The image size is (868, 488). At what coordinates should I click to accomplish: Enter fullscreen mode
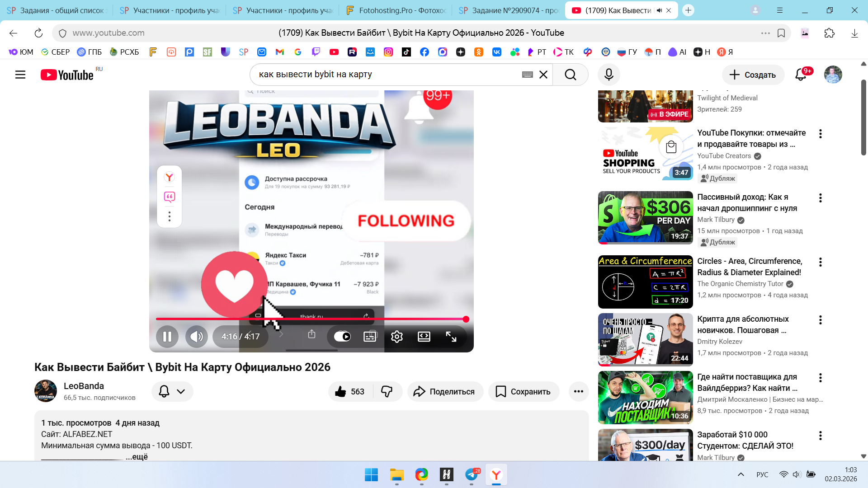click(x=451, y=337)
